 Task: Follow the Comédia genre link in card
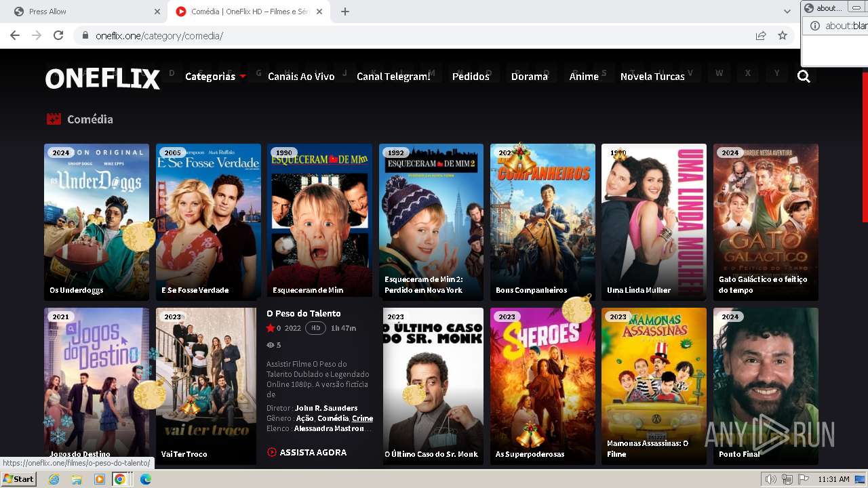point(333,418)
